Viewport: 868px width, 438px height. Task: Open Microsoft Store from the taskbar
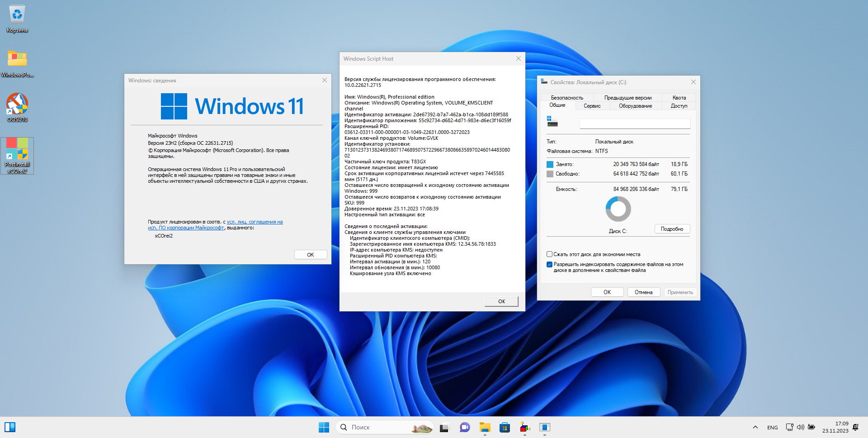[505, 427]
